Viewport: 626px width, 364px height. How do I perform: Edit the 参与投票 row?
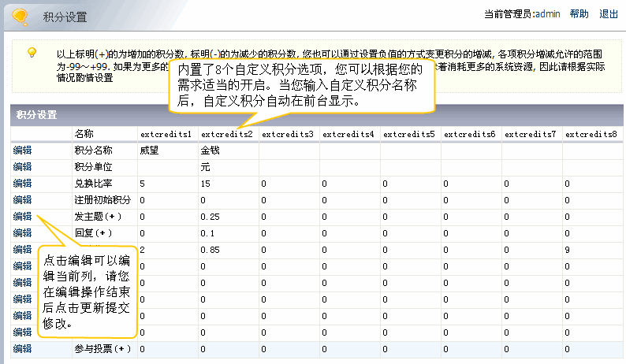(22, 348)
